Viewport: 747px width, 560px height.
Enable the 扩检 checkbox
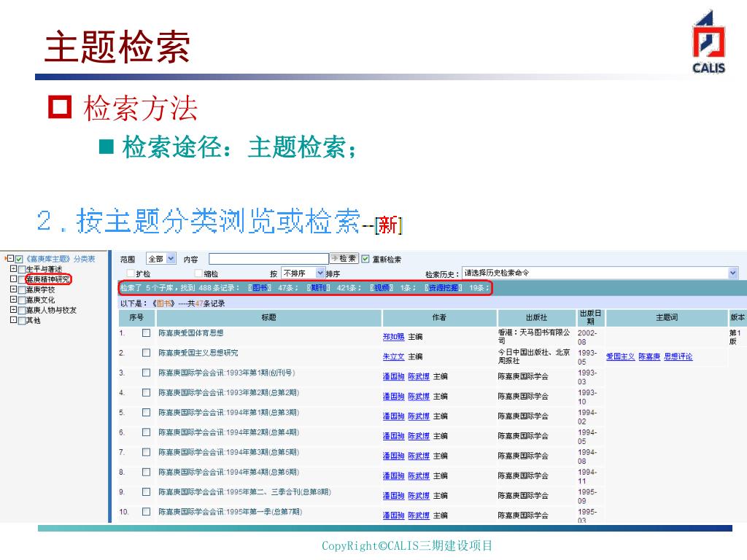131,273
